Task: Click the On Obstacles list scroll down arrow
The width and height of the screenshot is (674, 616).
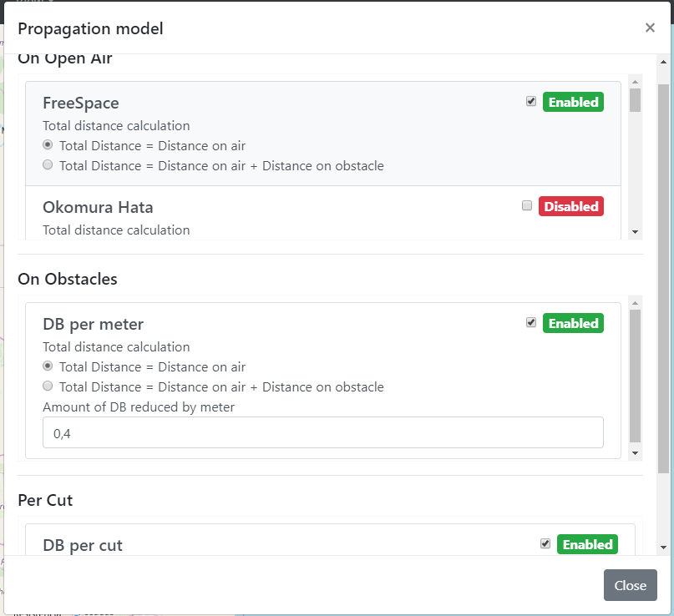Action: click(x=635, y=453)
